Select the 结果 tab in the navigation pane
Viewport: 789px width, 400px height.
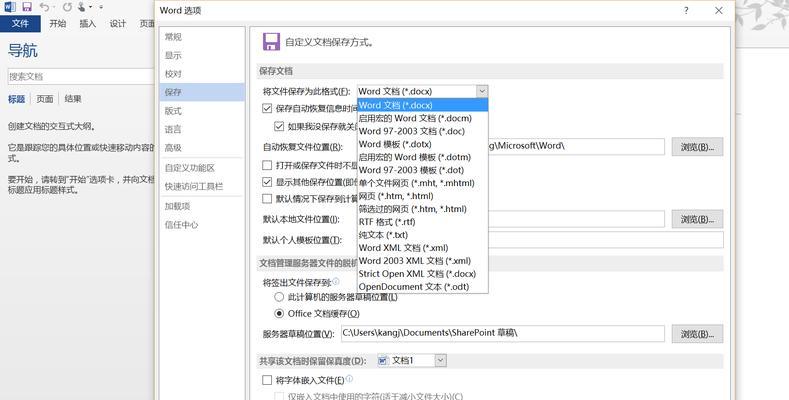coord(73,99)
